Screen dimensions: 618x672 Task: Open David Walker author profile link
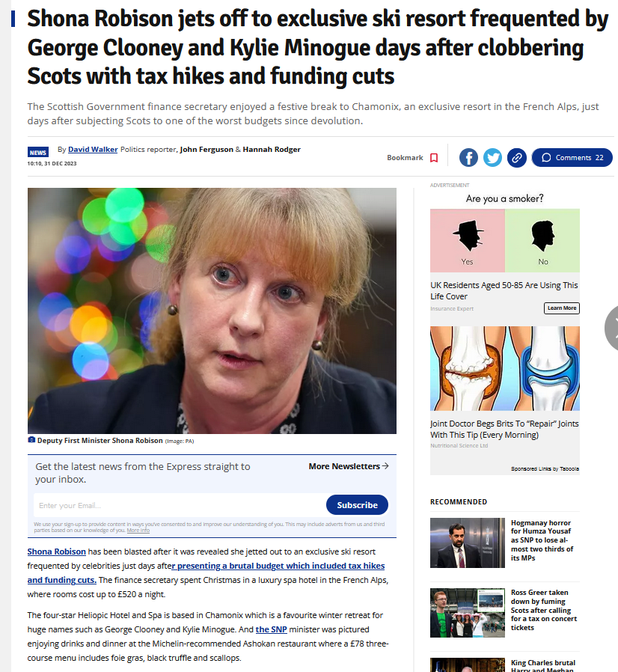(x=93, y=149)
